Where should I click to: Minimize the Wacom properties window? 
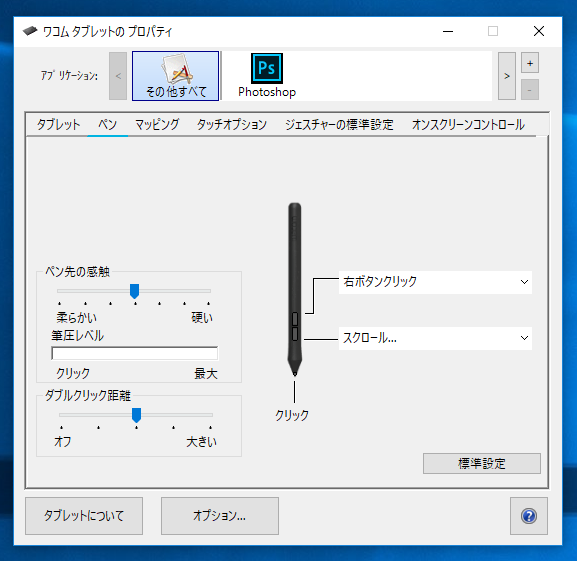point(448,31)
